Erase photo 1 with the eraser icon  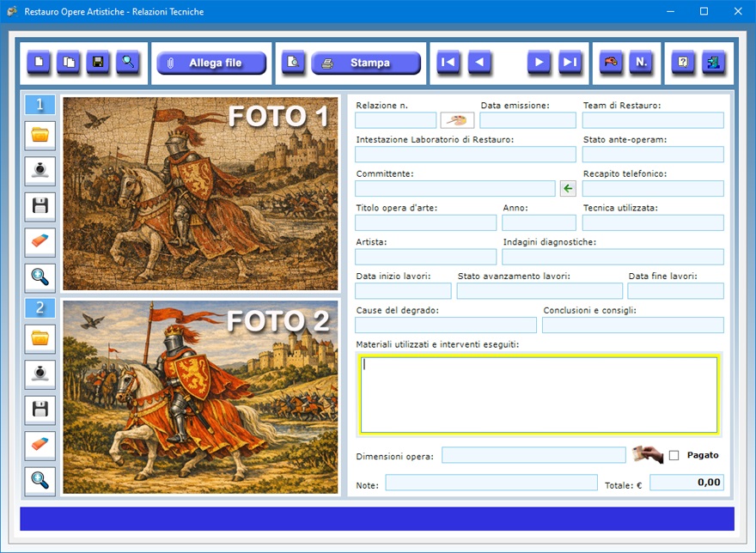click(x=40, y=242)
